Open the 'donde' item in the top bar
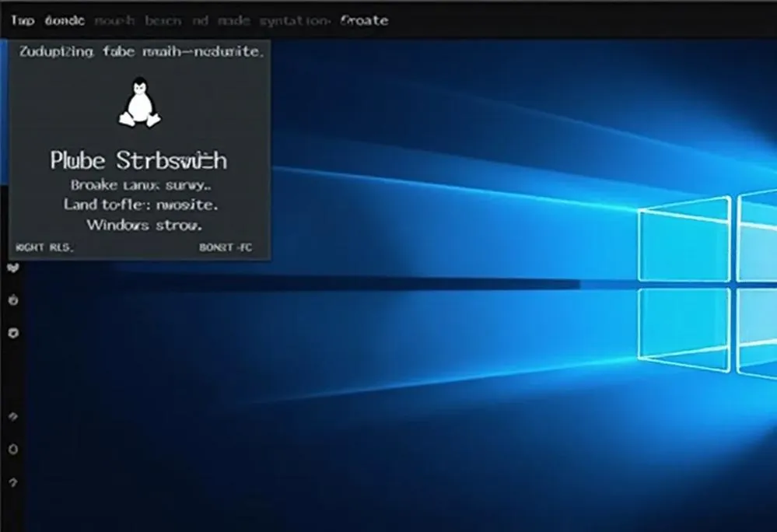This screenshot has width=777, height=532. (x=65, y=21)
